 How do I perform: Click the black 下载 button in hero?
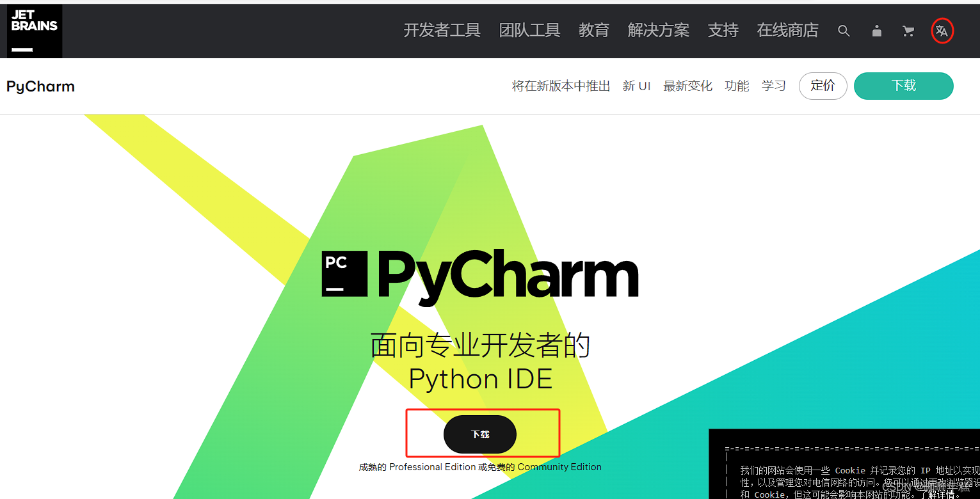click(x=480, y=434)
